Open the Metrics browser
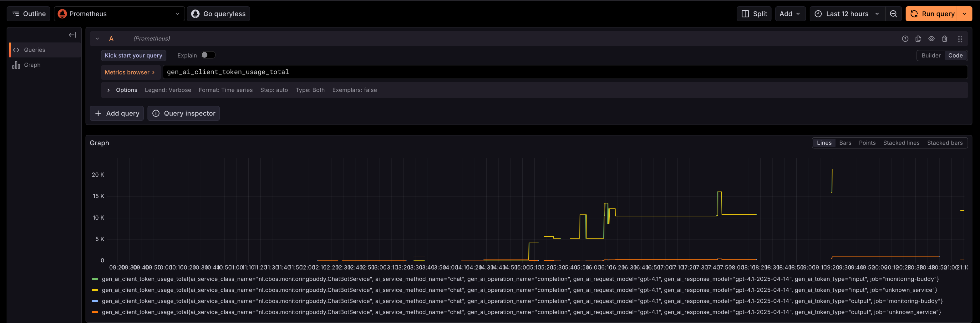The height and width of the screenshot is (323, 980). [x=130, y=72]
